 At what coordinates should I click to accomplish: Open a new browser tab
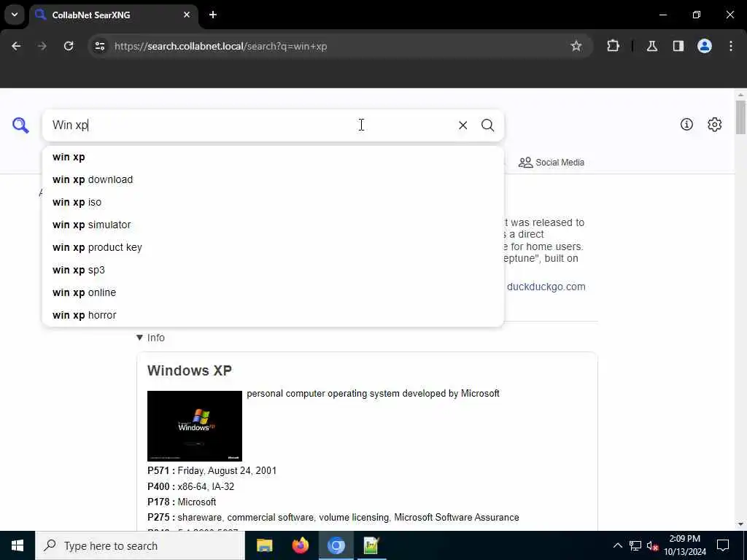point(213,15)
